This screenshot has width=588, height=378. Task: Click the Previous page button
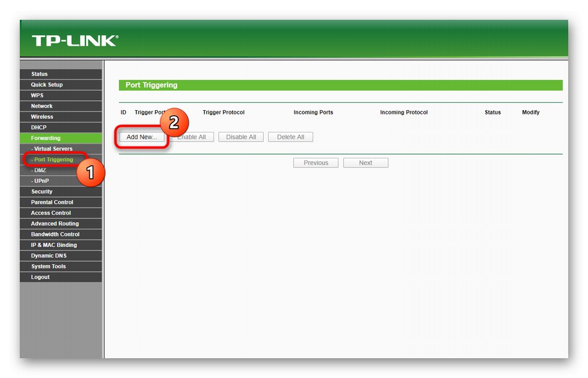[x=316, y=163]
